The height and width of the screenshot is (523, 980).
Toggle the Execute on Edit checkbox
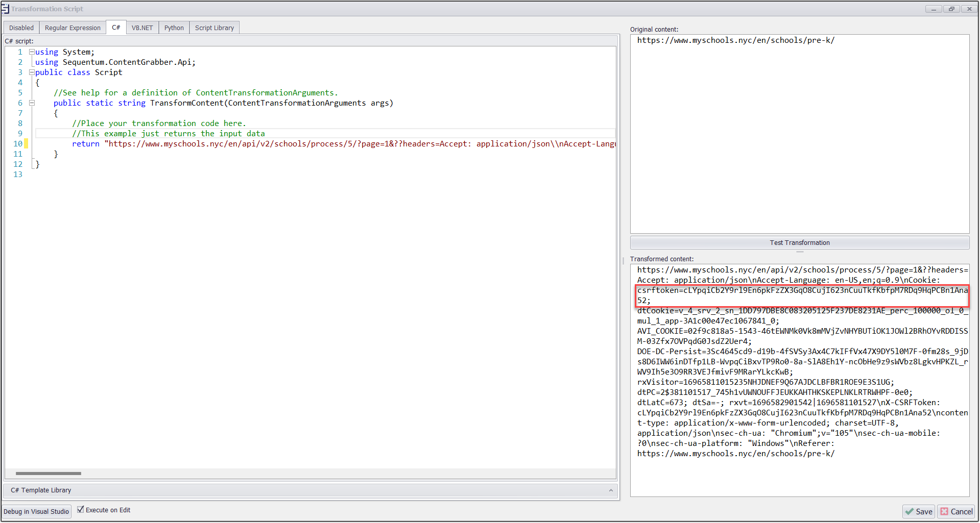[x=81, y=509]
